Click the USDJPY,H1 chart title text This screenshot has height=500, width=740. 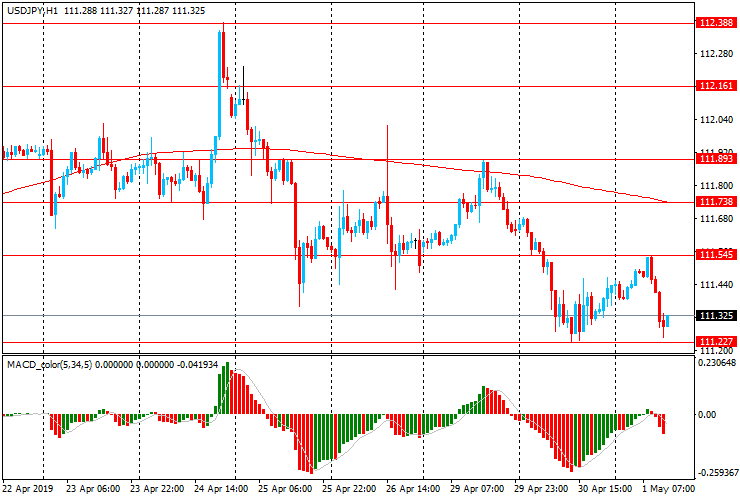point(32,10)
